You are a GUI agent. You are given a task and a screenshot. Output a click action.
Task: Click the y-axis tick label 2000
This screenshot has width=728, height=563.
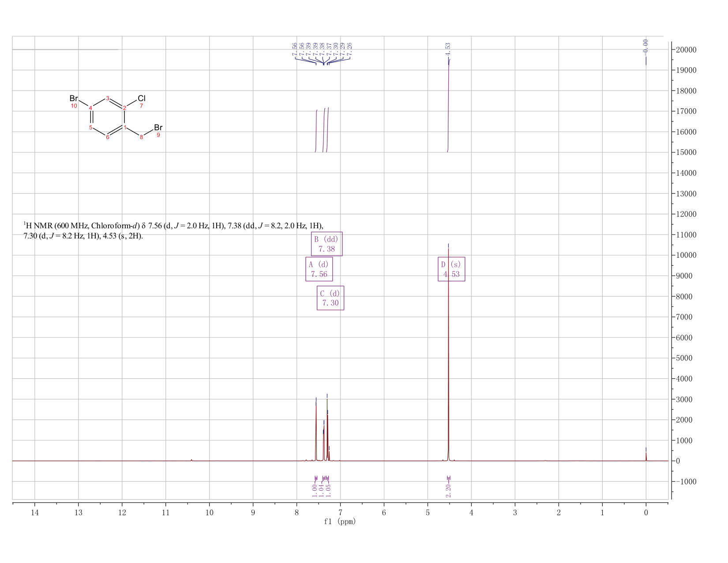coord(684,420)
